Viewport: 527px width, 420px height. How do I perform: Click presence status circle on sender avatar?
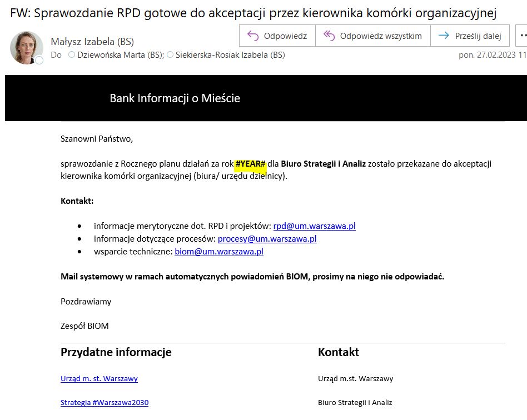coord(39,60)
